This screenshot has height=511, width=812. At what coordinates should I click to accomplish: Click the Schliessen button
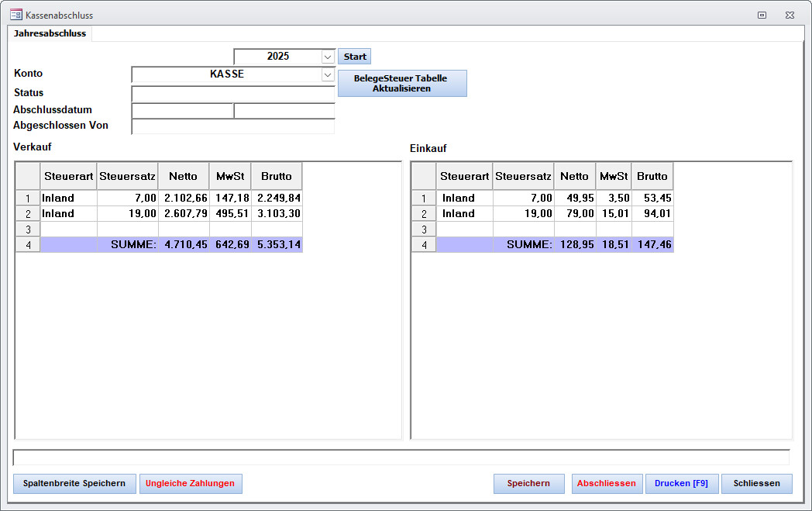755,483
